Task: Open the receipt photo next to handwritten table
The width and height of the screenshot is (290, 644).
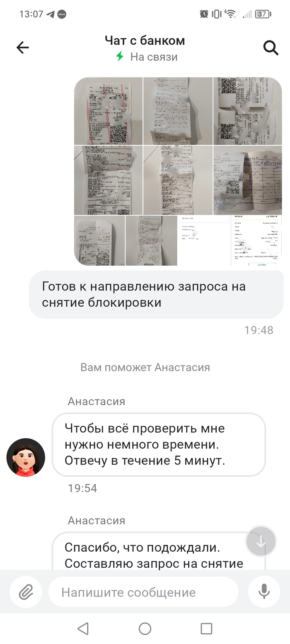Action: coord(248,180)
